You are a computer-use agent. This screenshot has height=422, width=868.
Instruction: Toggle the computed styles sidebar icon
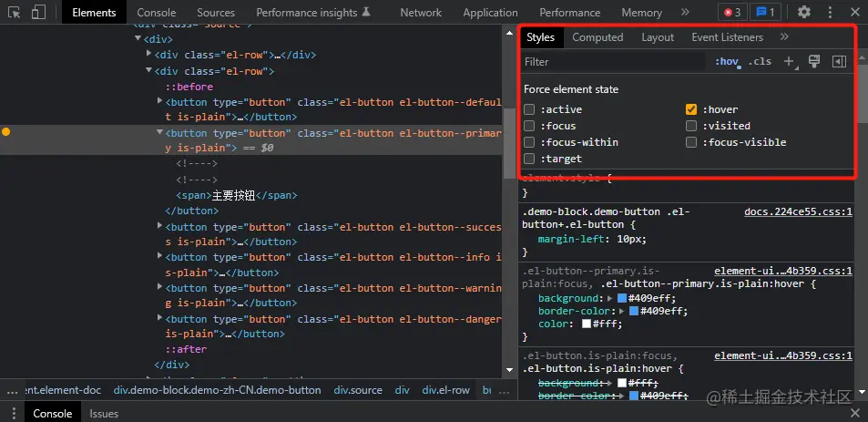(839, 61)
